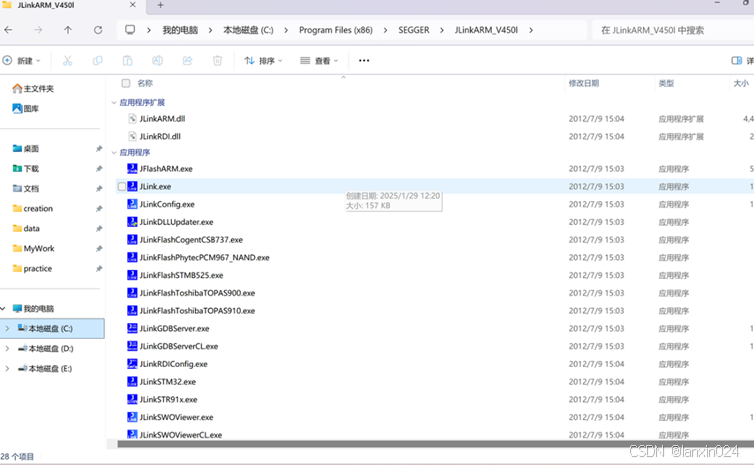Image resolution: width=754 pixels, height=465 pixels.
Task: Click the JLinkSWOViewer.exe file icon
Action: click(x=132, y=417)
